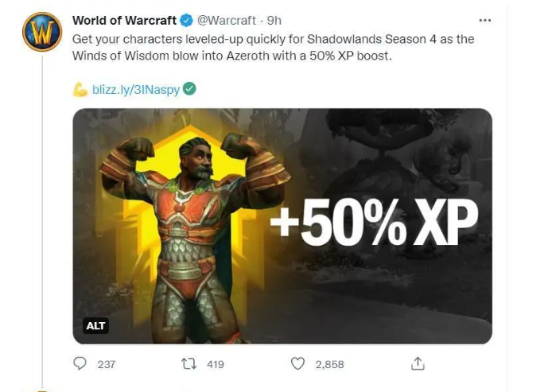The image size is (552, 392).
Task: Open the World of Warcraft display name
Action: [124, 21]
